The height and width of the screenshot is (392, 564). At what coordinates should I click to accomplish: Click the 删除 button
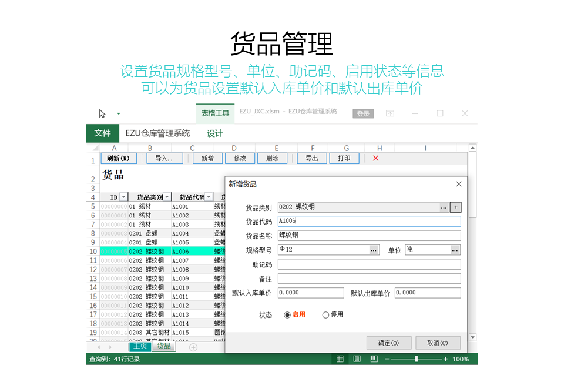[x=272, y=158]
